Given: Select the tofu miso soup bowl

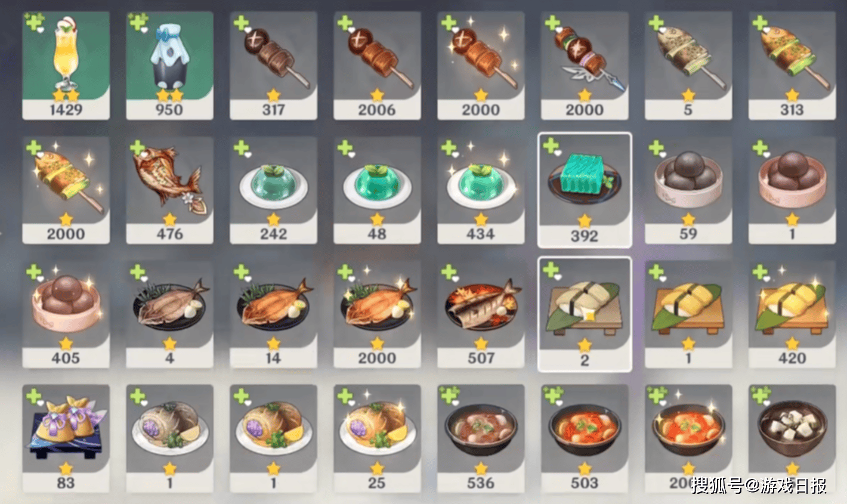Looking at the screenshot, I should point(792,438).
